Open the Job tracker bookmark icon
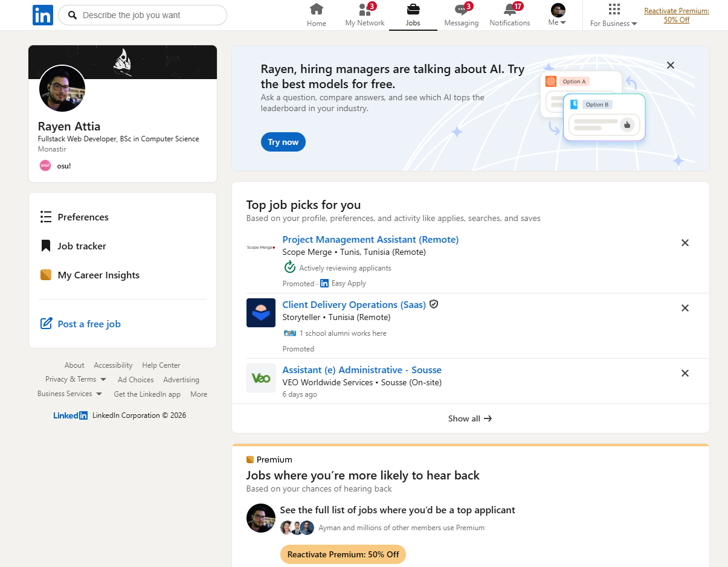 (x=46, y=246)
